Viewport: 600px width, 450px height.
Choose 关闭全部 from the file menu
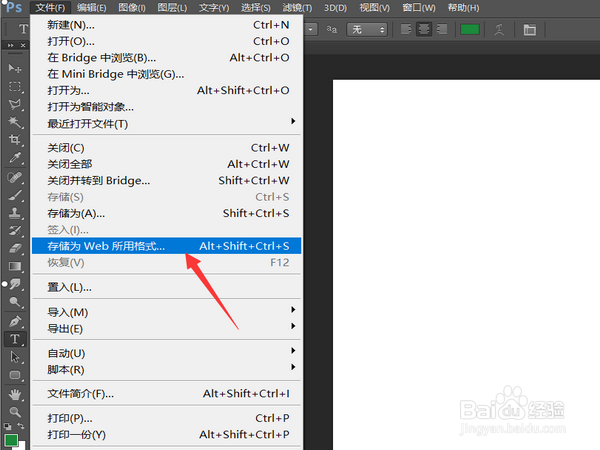point(166,164)
